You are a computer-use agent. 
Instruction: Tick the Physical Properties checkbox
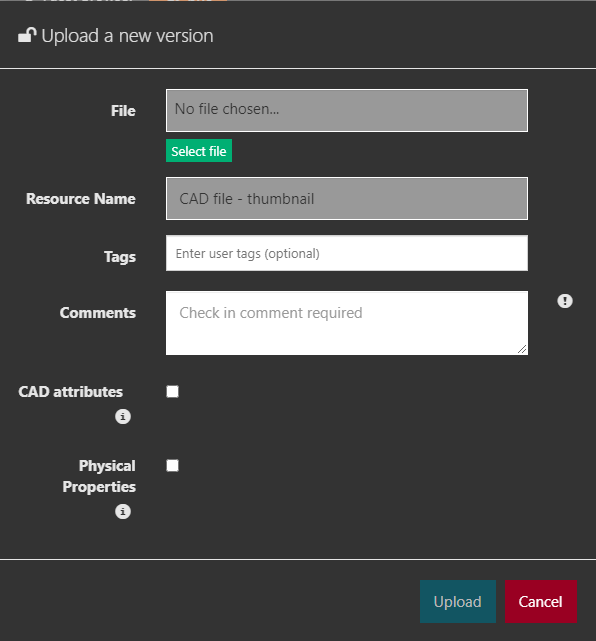tap(173, 466)
